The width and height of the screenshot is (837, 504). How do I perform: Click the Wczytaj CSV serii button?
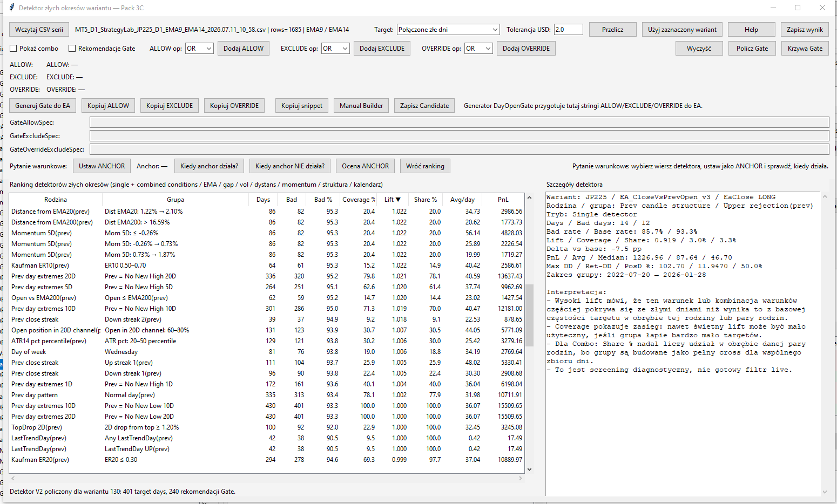39,30
